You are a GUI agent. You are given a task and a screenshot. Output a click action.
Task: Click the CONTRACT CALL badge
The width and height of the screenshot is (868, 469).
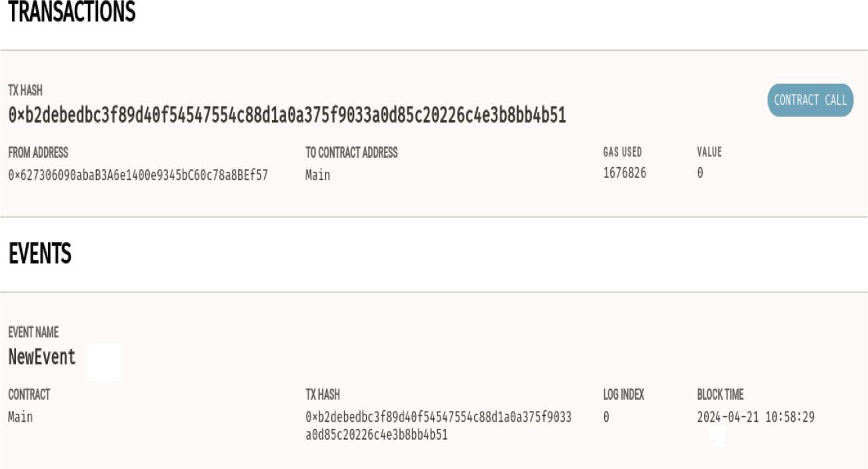[810, 100]
